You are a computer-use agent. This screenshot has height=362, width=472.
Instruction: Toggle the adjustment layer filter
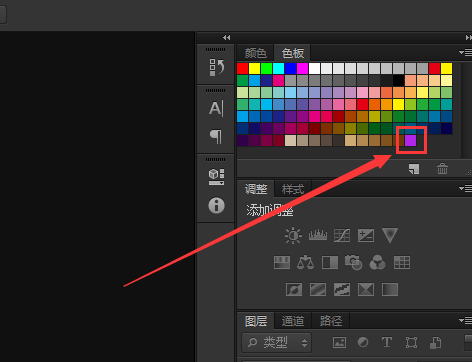pyautogui.click(x=363, y=342)
